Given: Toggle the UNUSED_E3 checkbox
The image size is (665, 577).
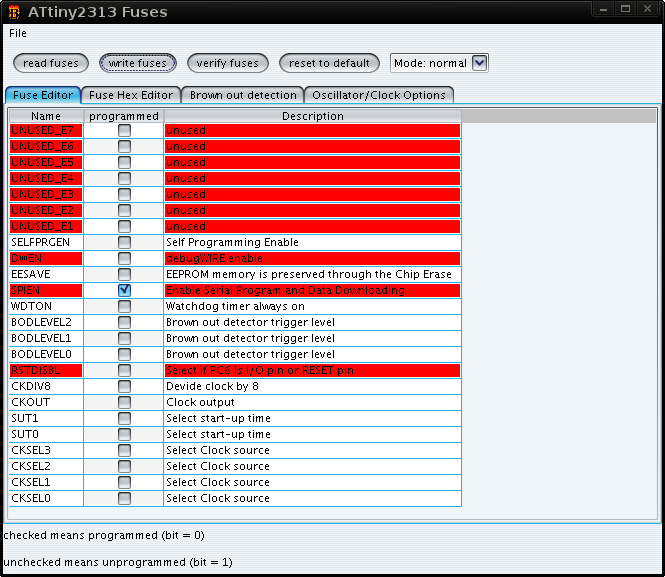Looking at the screenshot, I should tap(124, 194).
